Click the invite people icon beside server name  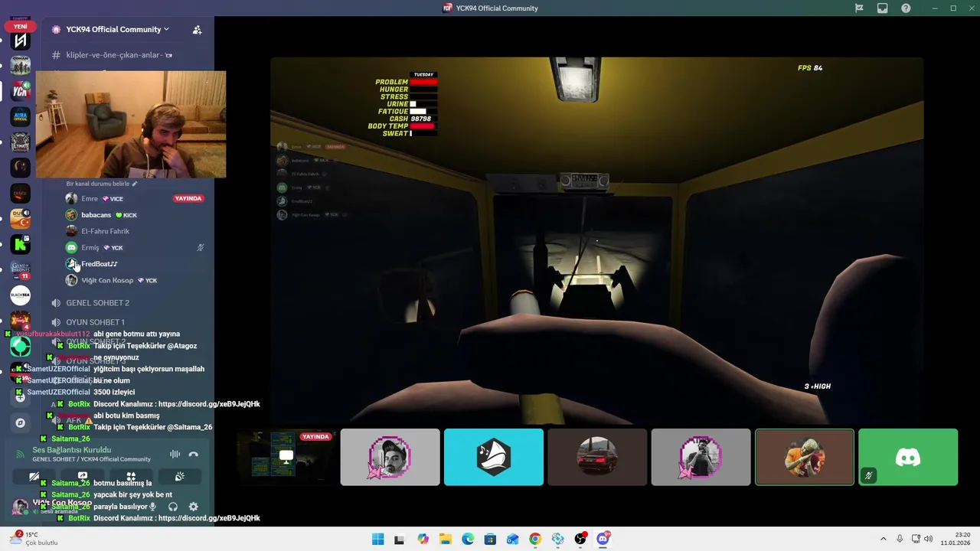click(197, 30)
